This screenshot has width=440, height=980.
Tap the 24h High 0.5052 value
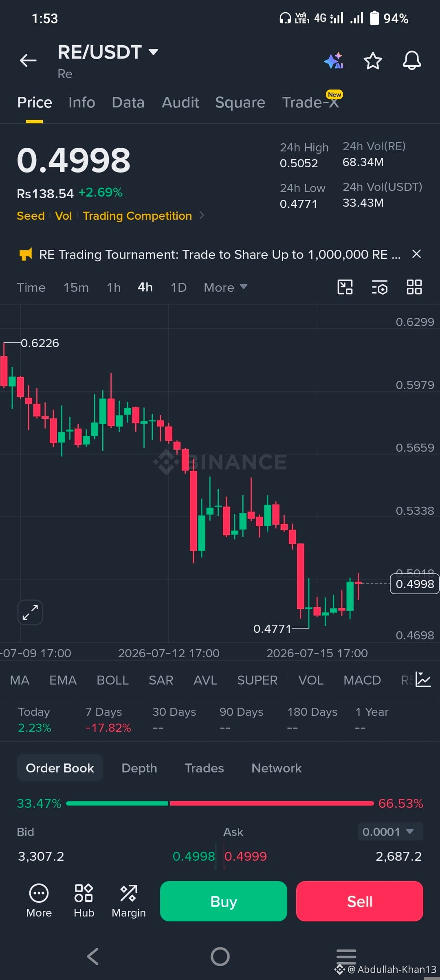[x=299, y=163]
